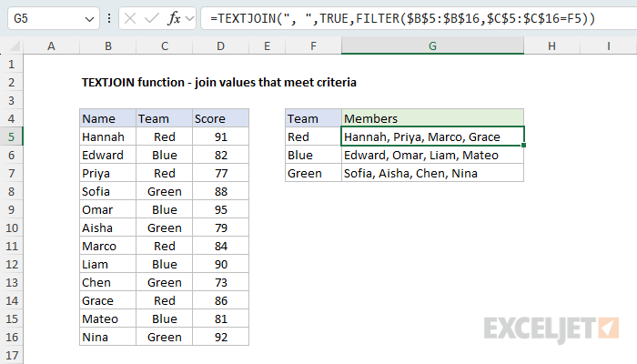Click the cell containing 'Edward'

click(x=107, y=156)
